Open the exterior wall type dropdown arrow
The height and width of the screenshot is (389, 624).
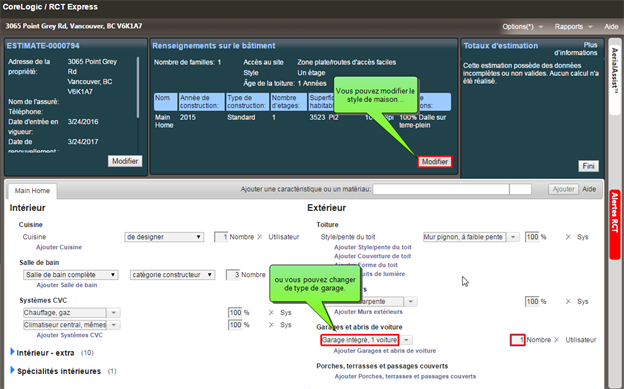click(411, 301)
